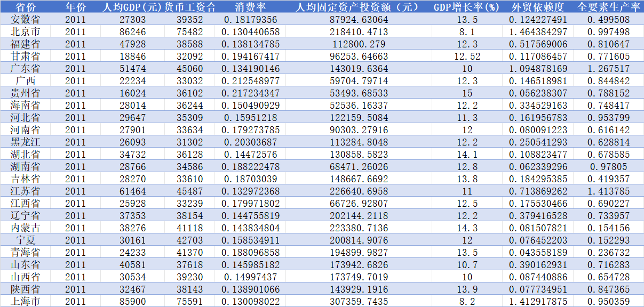Select the 黑龙江 province cell

tap(26, 142)
